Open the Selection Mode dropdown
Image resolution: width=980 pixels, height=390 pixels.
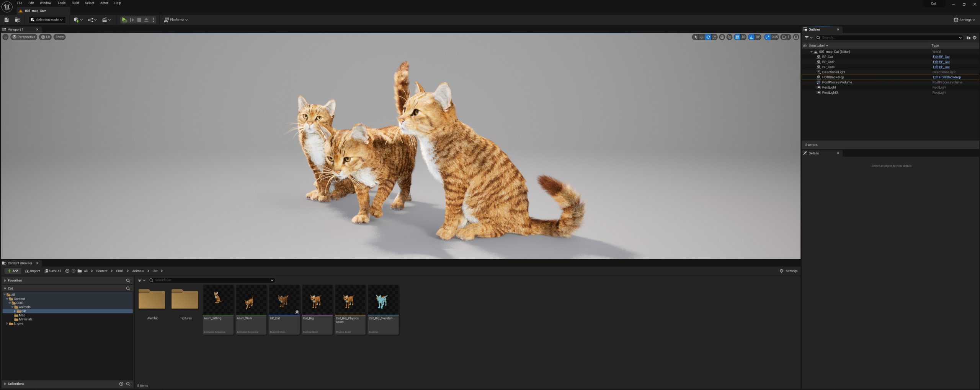click(x=47, y=20)
